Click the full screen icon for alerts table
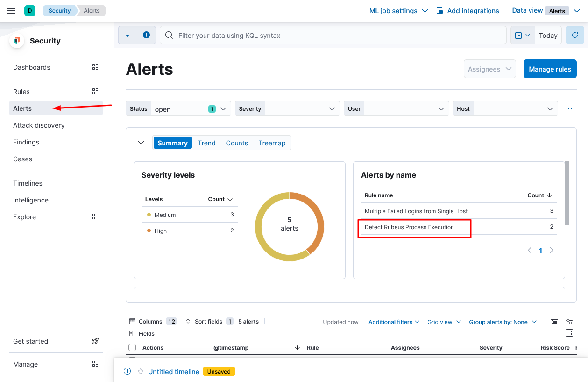Viewport: 588px width, 382px height. tap(569, 333)
